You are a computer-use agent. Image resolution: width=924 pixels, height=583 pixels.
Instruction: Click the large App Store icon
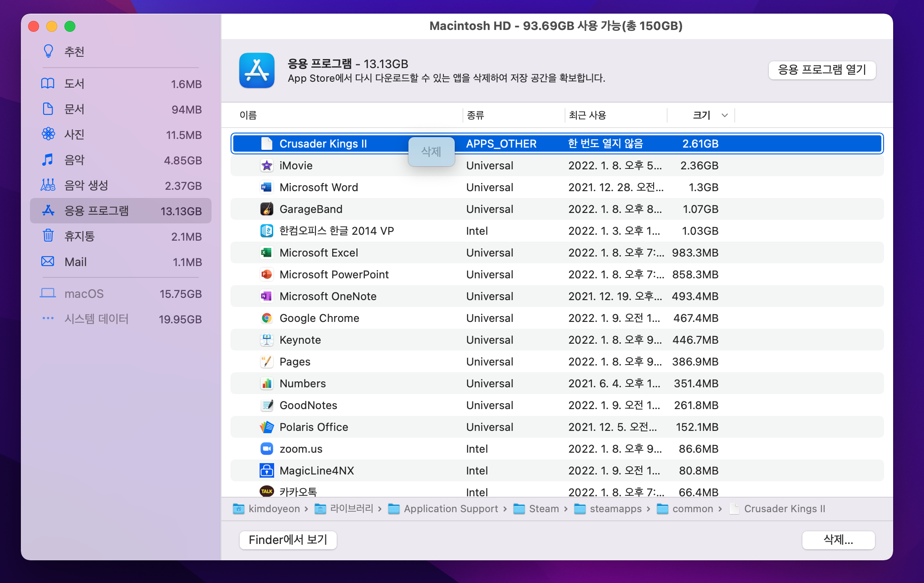coord(257,71)
